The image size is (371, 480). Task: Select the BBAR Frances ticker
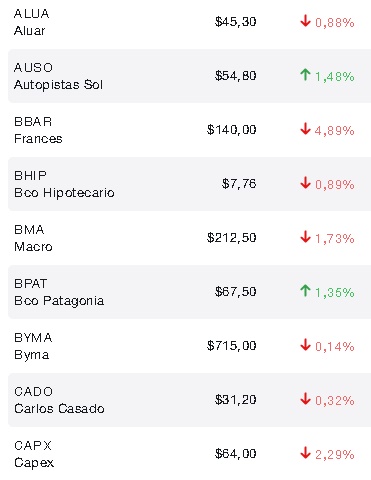pos(33,122)
